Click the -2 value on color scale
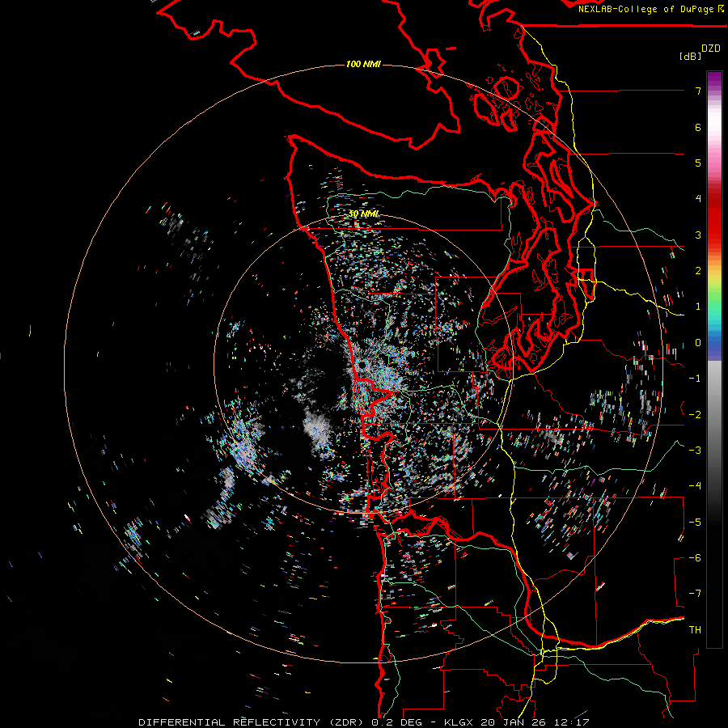 point(695,415)
